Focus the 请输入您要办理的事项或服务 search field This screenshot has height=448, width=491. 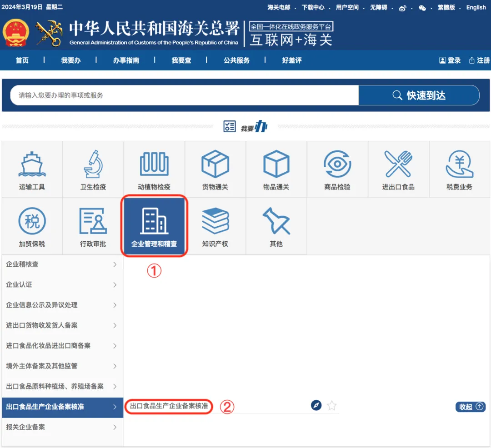pos(185,95)
